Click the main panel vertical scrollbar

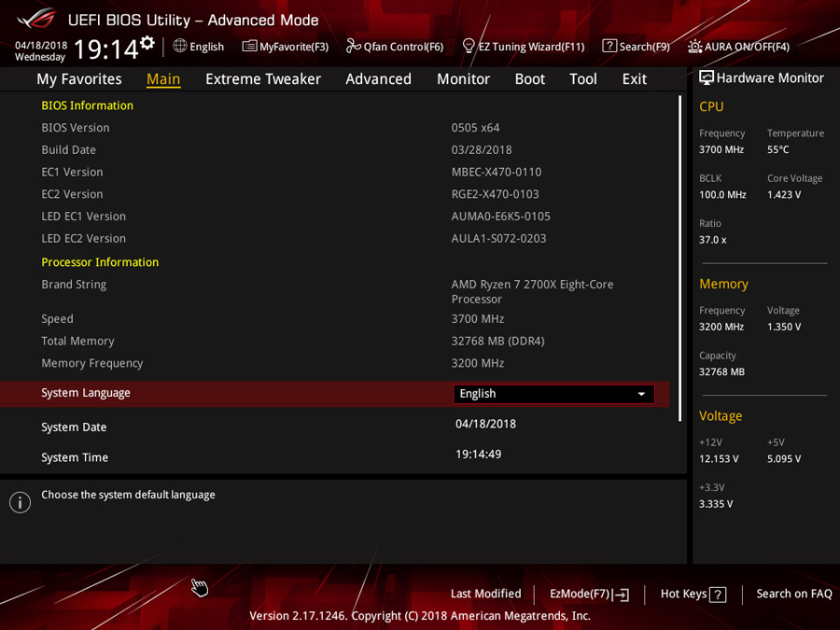click(679, 259)
